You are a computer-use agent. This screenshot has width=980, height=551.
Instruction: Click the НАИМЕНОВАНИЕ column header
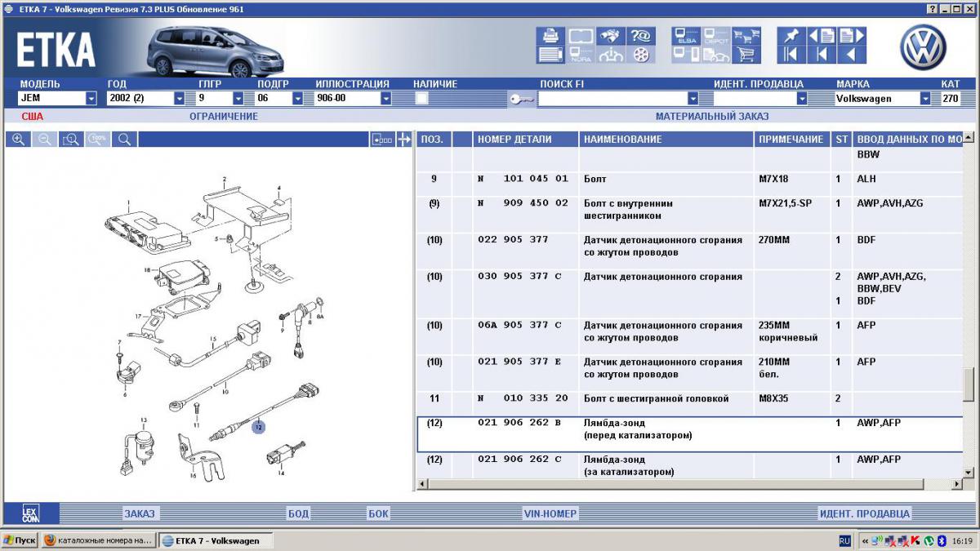[x=666, y=140]
